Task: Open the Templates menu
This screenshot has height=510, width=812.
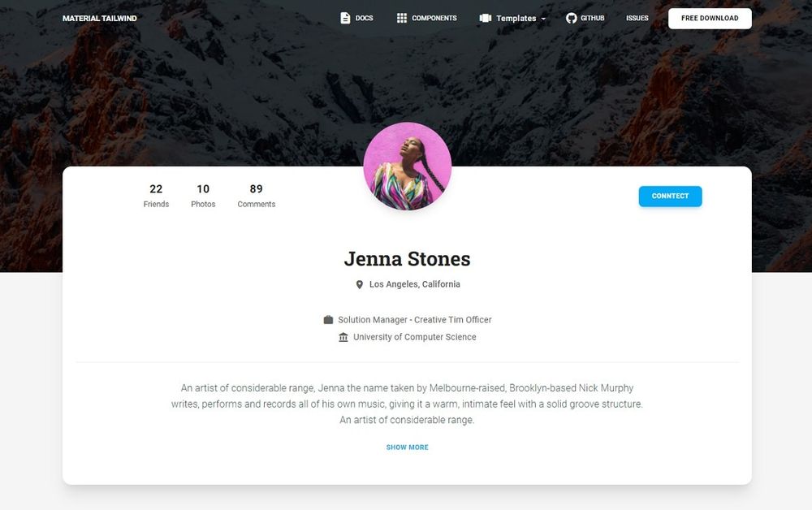Action: coord(512,18)
